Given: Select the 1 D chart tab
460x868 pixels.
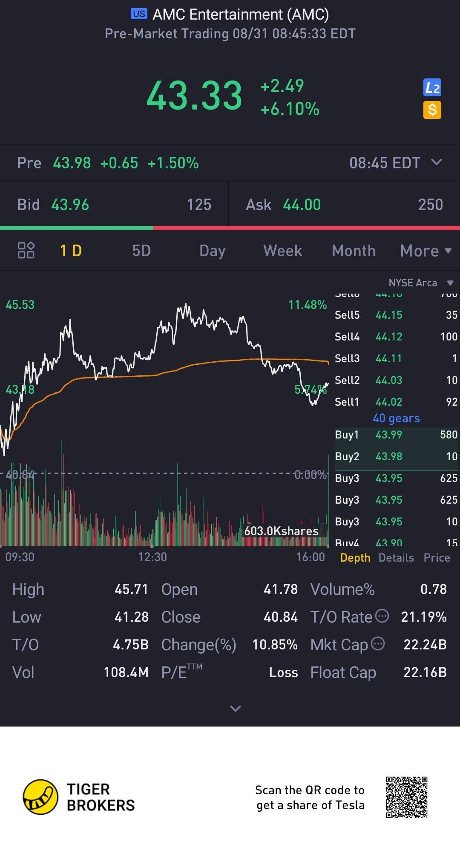Looking at the screenshot, I should tap(71, 251).
